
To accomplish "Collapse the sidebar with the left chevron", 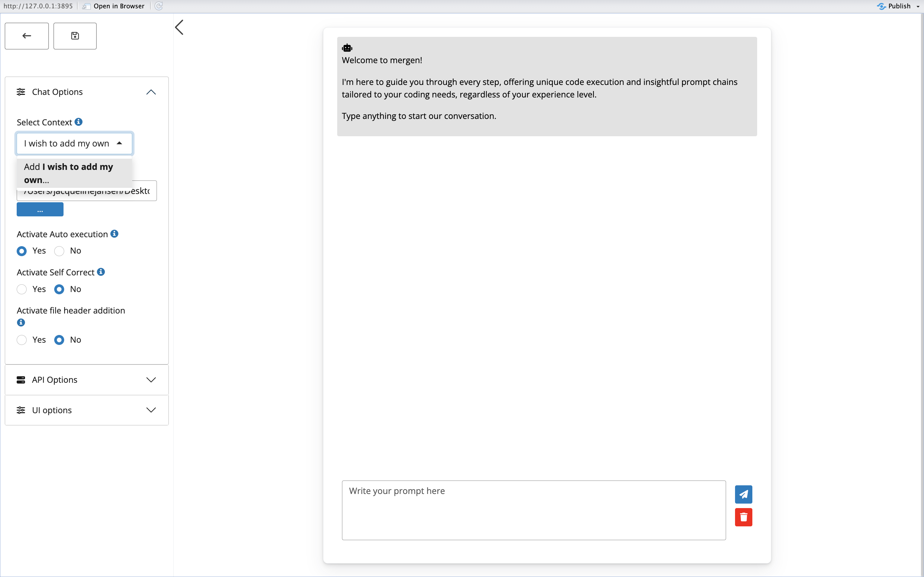I will pos(179,28).
